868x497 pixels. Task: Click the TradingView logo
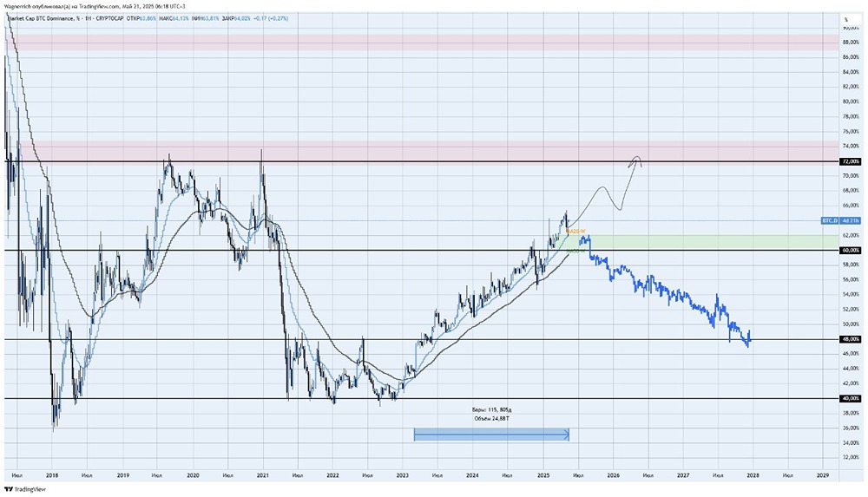[x=25, y=489]
